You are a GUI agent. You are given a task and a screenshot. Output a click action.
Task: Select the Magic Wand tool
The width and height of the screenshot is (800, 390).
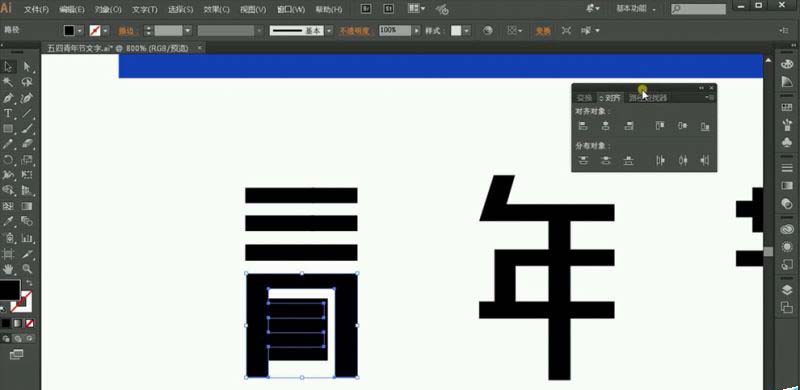(8, 82)
